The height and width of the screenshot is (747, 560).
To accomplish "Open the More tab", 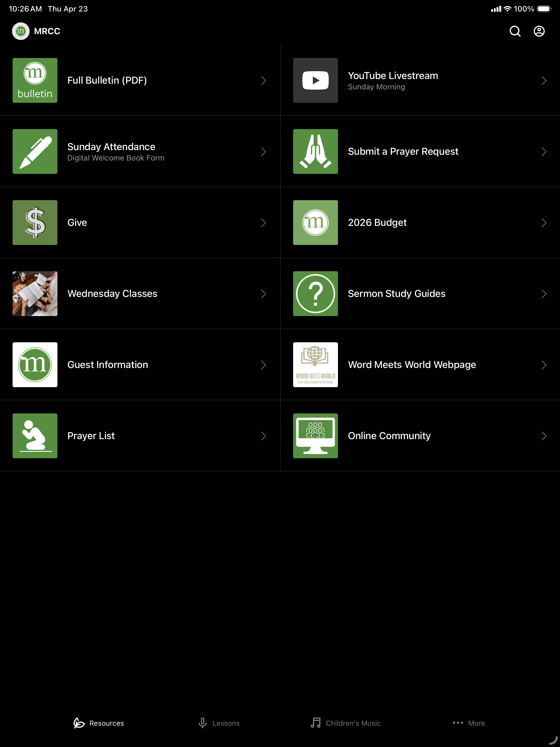I will click(x=468, y=723).
